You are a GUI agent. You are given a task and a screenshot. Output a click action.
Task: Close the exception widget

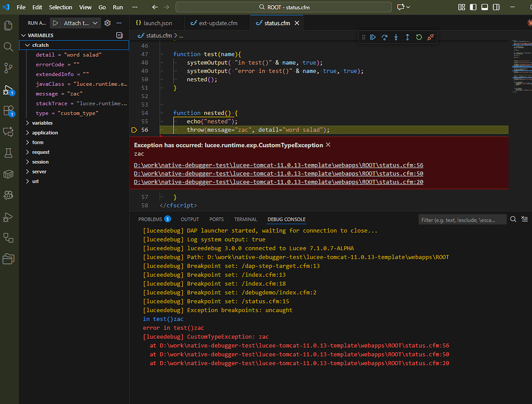click(328, 145)
